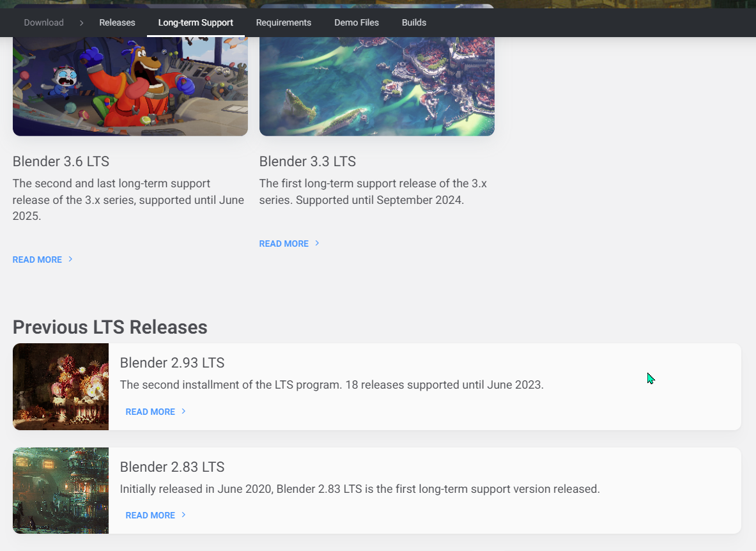The image size is (756, 551).
Task: Open the Download breadcrumb link
Action: click(x=44, y=22)
